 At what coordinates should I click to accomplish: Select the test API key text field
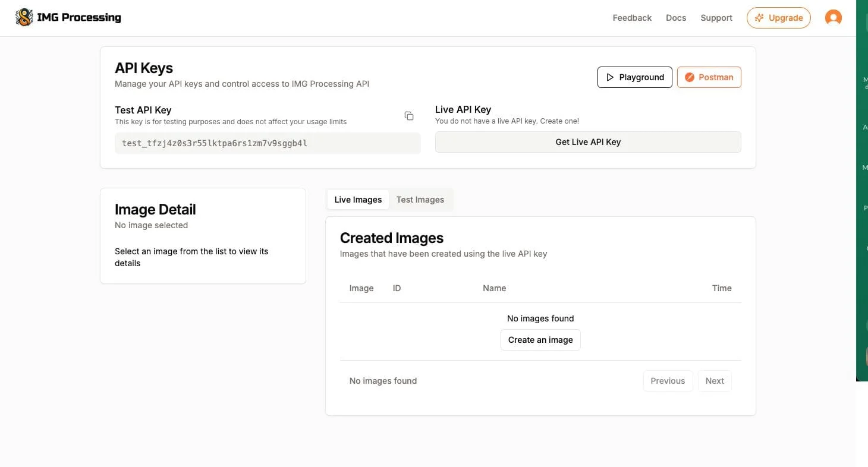pos(267,143)
